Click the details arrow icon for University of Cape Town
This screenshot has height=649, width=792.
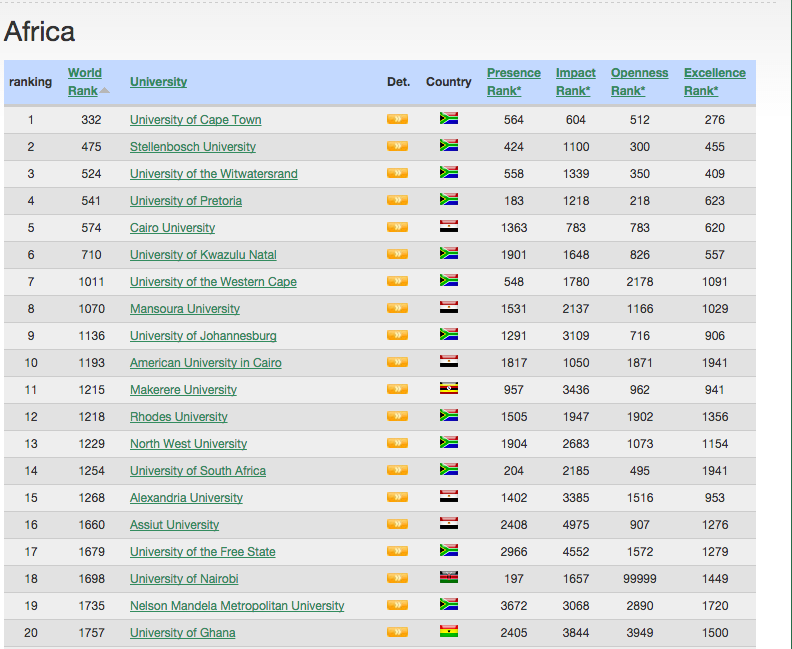[397, 119]
